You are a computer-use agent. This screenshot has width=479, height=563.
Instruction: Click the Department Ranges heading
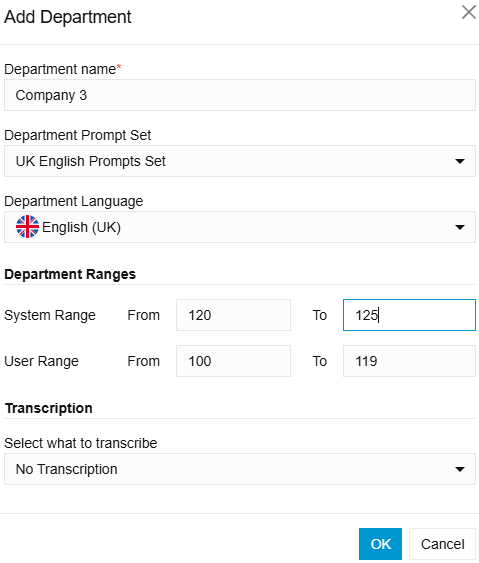point(70,274)
